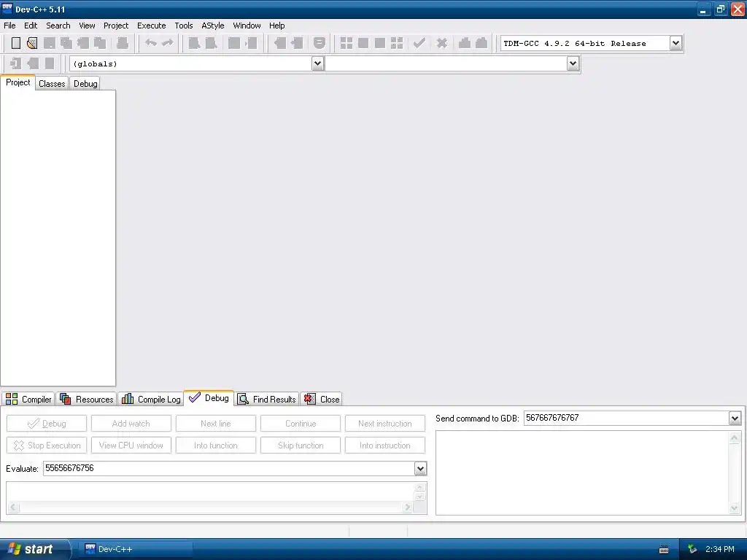
Task: Click the Redo arrow icon
Action: [x=167, y=43]
